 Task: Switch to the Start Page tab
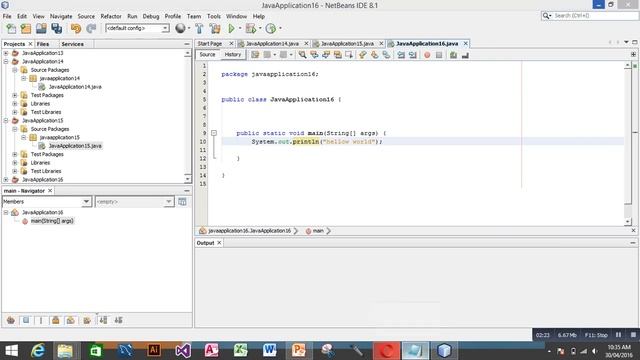(x=210, y=44)
